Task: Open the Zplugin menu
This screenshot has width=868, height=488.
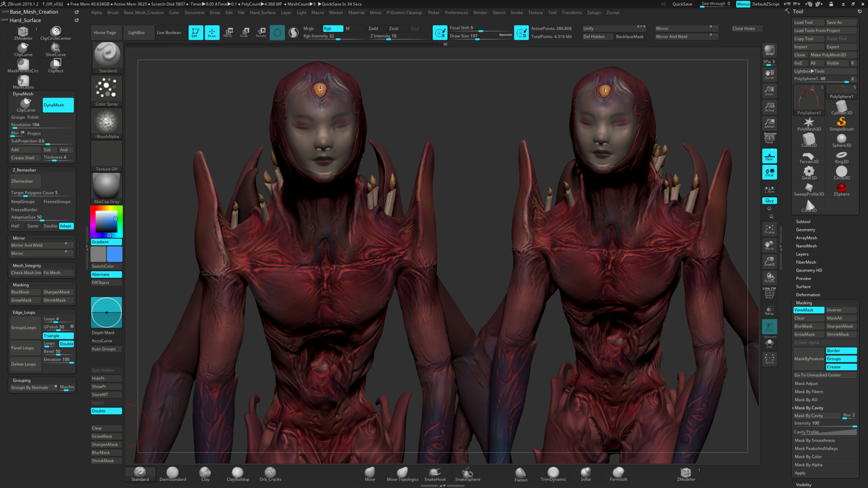Action: (x=594, y=12)
